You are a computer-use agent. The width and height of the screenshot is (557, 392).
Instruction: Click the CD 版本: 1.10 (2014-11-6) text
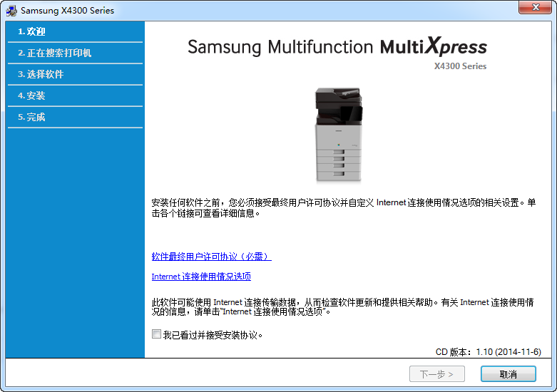coord(488,352)
